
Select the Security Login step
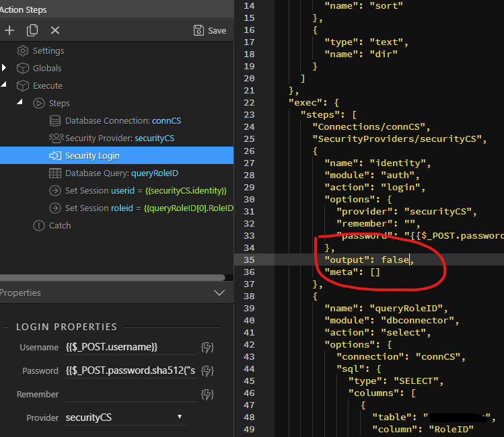click(x=116, y=156)
